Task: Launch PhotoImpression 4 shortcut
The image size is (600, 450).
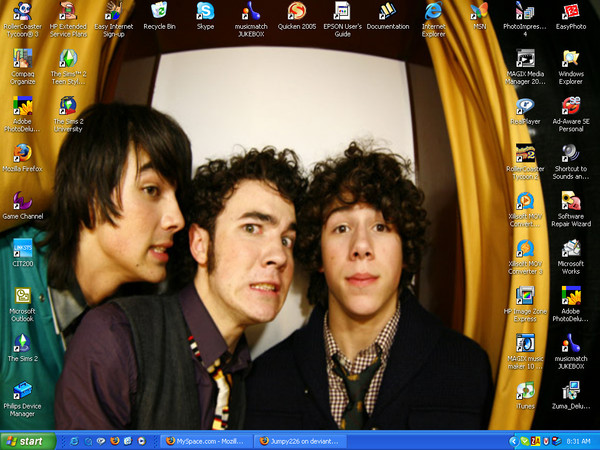Action: (x=525, y=11)
